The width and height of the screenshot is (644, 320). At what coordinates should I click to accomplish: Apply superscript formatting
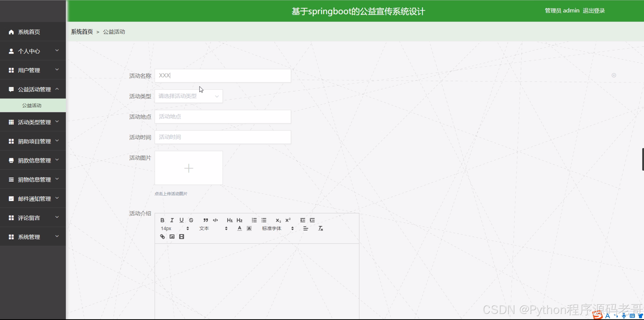(x=288, y=220)
